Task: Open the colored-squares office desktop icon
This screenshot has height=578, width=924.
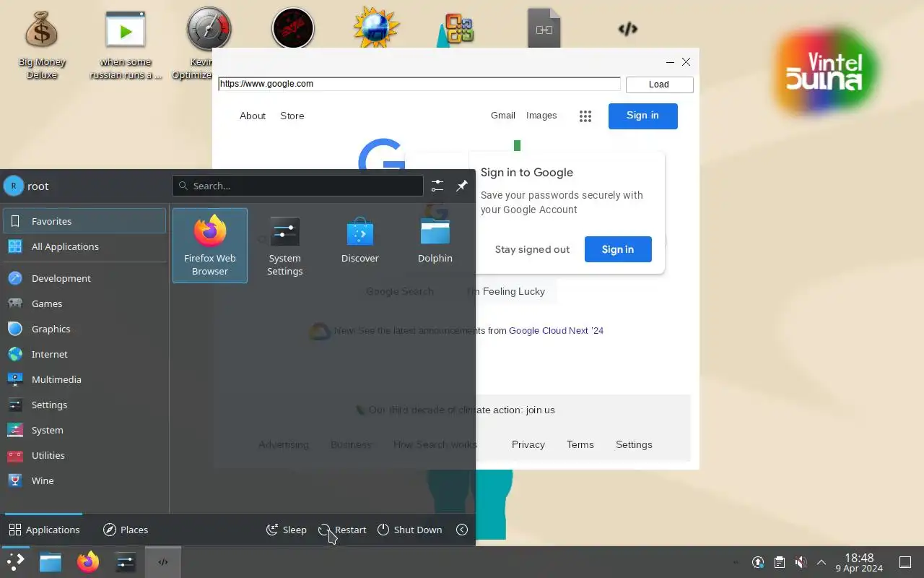Action: click(x=459, y=29)
